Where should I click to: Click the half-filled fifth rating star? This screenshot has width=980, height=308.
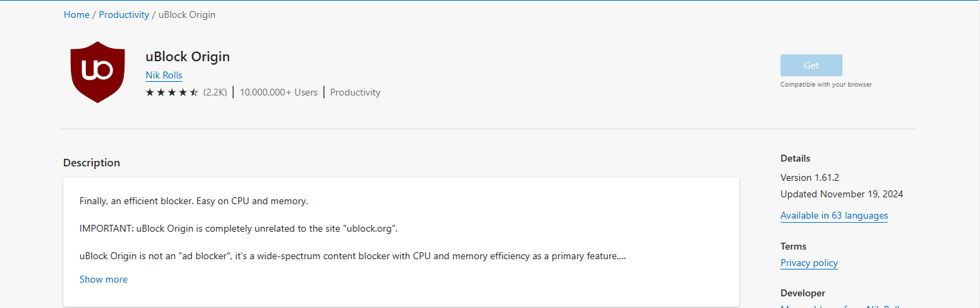point(194,92)
